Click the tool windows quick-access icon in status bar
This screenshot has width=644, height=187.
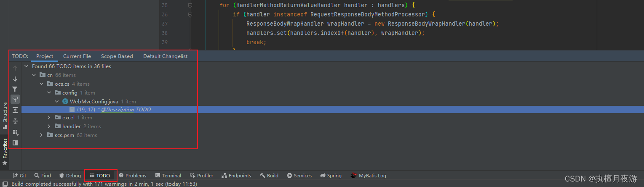(x=5, y=184)
